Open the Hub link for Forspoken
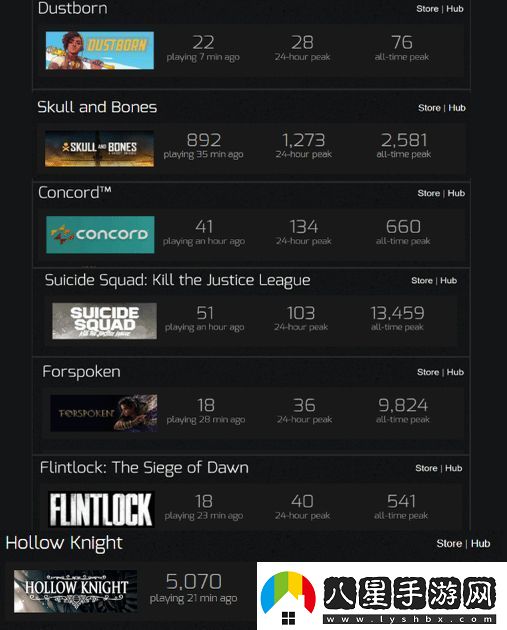This screenshot has height=630, width=507. (x=455, y=372)
